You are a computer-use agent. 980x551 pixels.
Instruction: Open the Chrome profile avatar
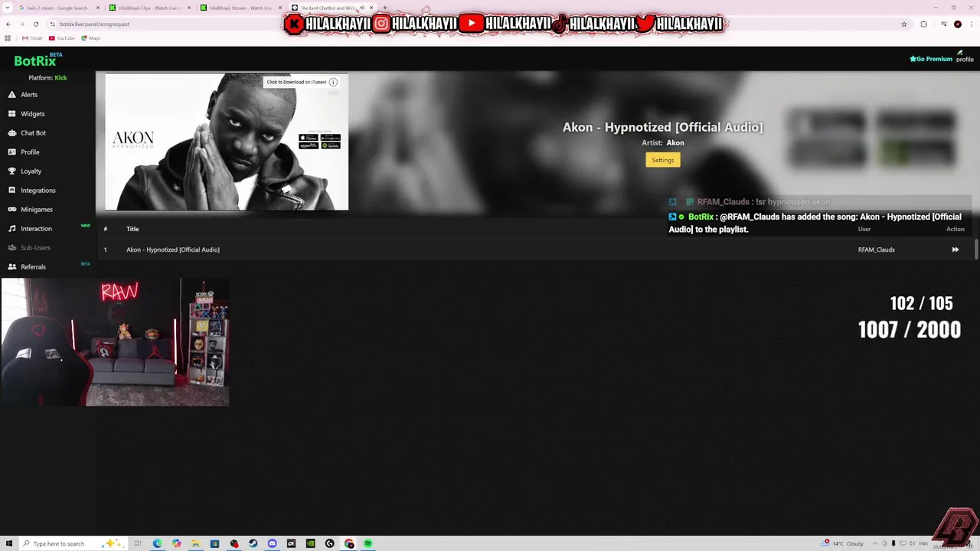click(x=958, y=24)
